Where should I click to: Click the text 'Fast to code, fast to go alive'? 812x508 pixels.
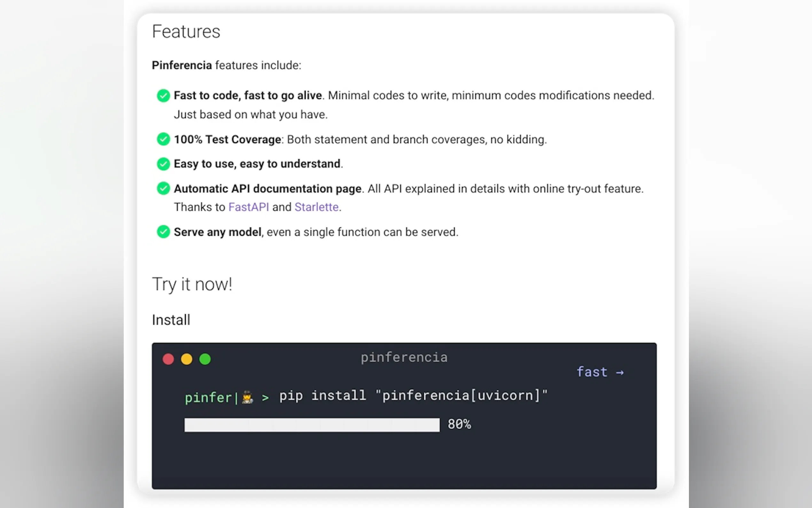click(x=248, y=96)
